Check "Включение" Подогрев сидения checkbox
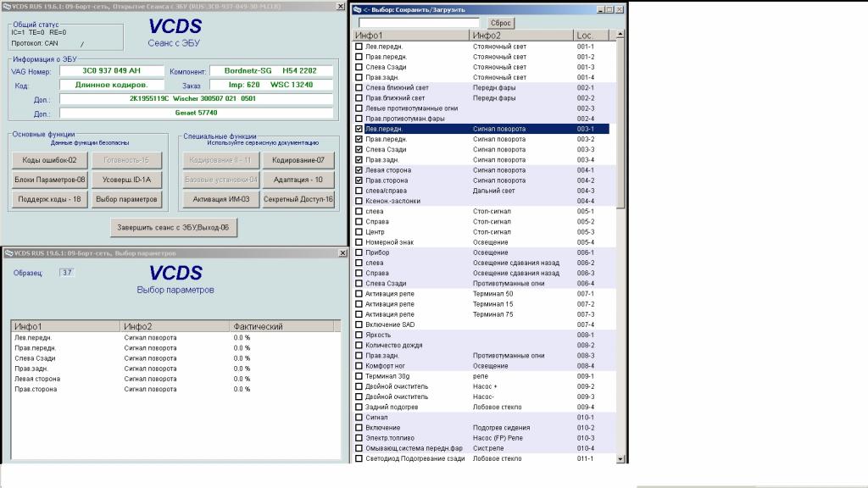The height and width of the screenshot is (488, 868). point(359,428)
